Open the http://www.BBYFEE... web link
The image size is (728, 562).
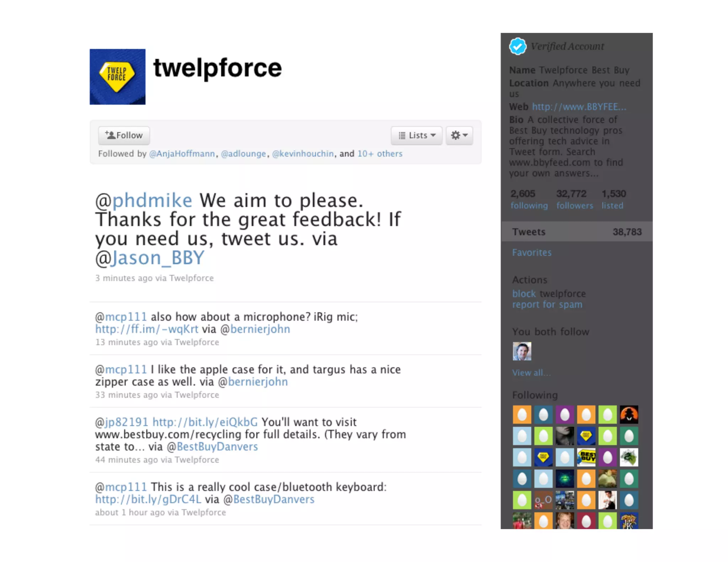pyautogui.click(x=579, y=107)
